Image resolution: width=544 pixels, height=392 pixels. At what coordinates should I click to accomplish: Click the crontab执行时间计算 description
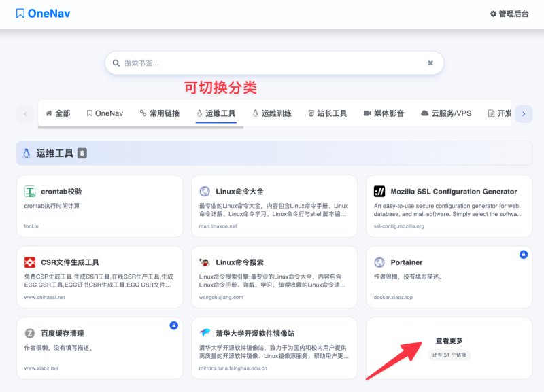point(52,206)
